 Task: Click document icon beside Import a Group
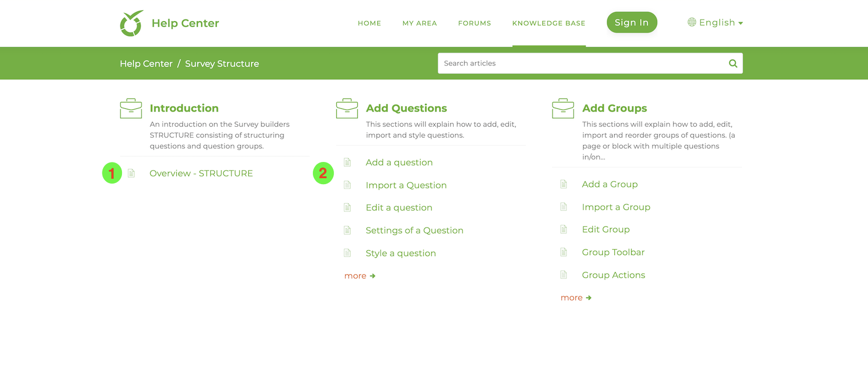[564, 207]
